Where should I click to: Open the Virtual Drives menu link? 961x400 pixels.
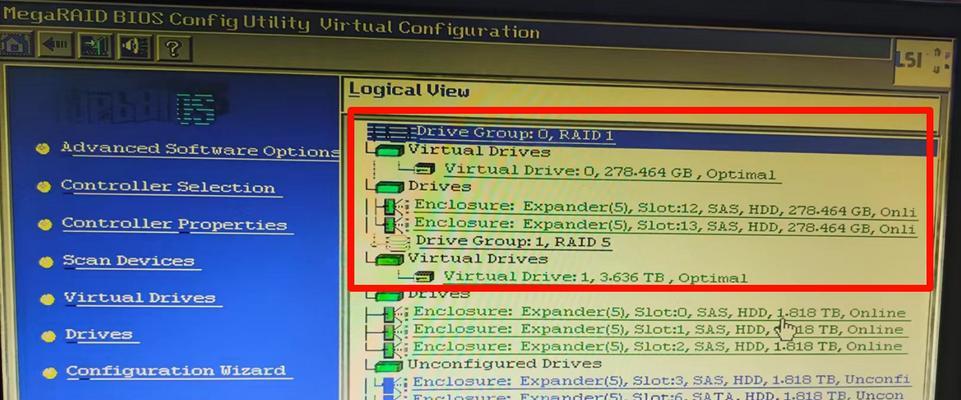[140, 298]
